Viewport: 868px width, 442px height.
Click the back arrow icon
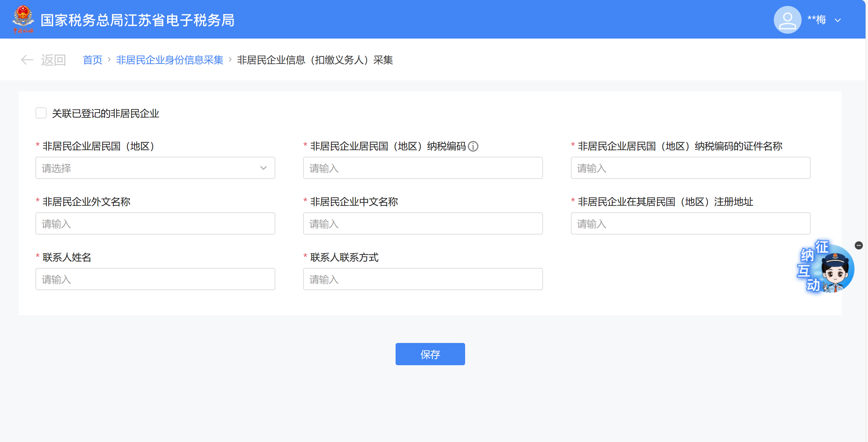(27, 60)
